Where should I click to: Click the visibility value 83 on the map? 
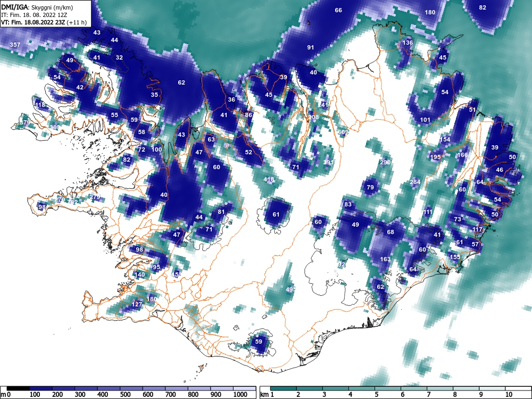348,205
